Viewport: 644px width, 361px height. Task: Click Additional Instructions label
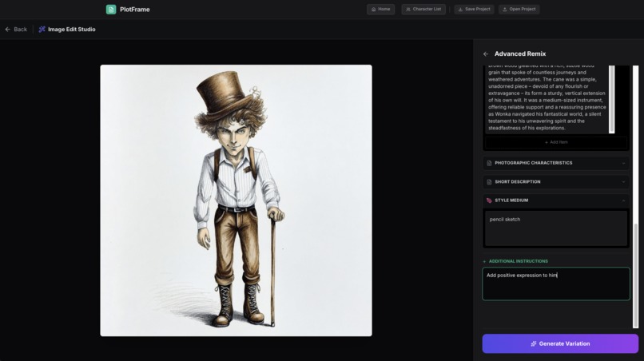[x=519, y=261]
